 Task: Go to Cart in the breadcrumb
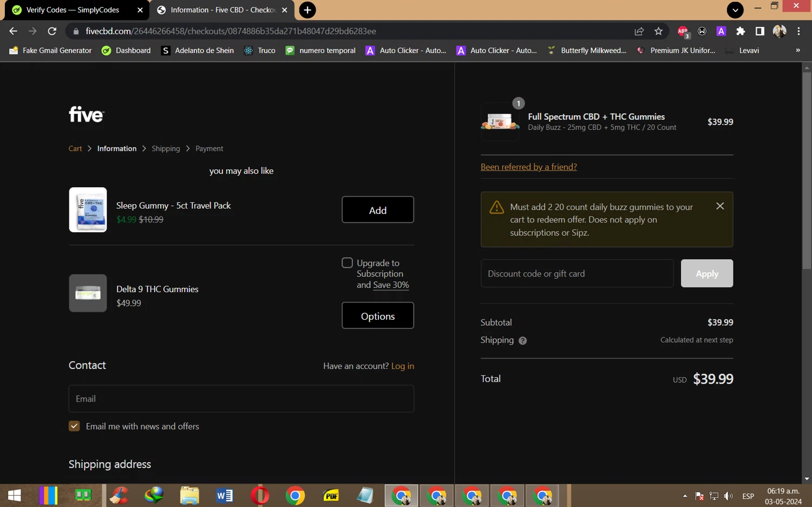75,149
